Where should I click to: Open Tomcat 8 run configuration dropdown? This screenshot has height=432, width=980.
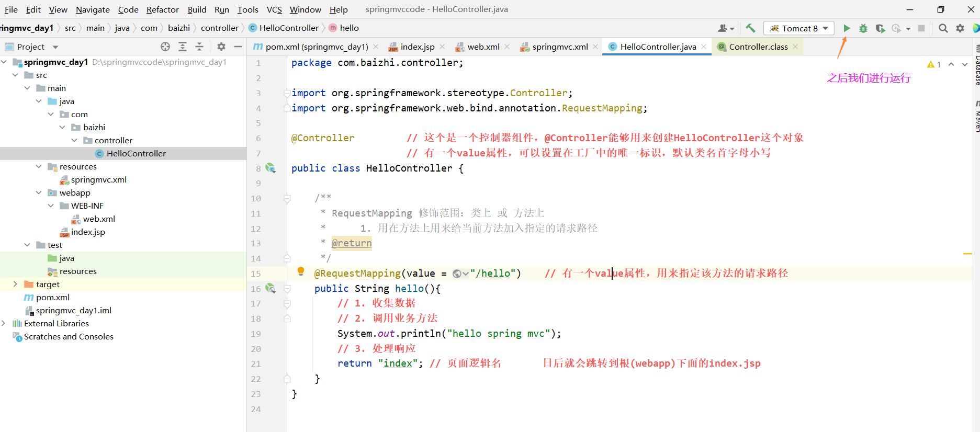(798, 28)
